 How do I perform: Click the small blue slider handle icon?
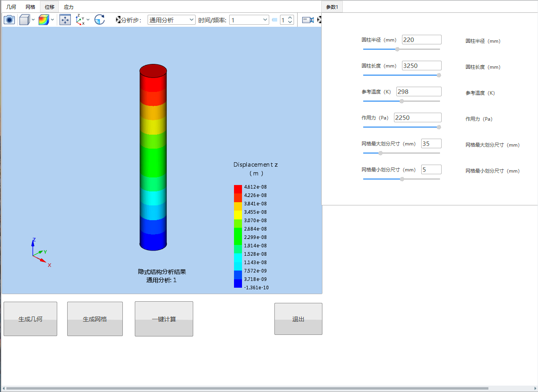(274, 20)
